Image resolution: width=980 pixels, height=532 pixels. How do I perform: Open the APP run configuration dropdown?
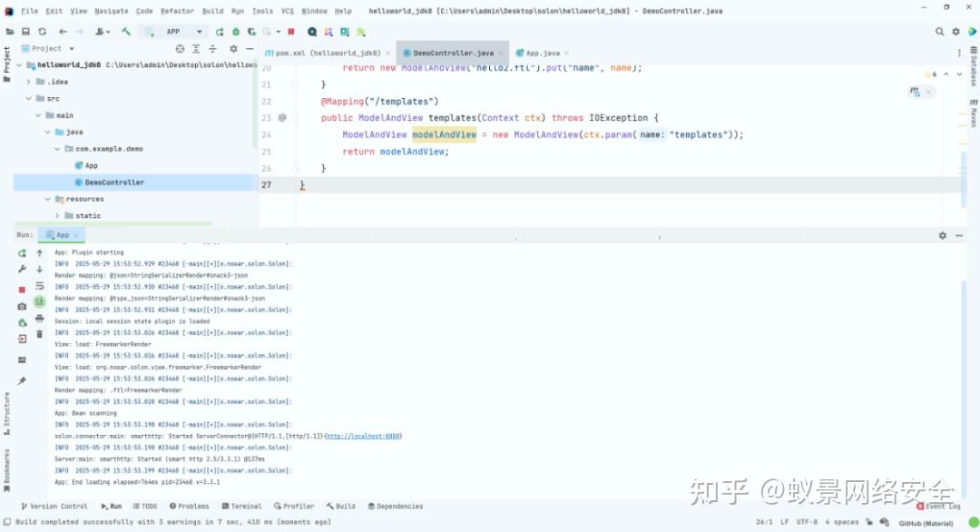(200, 32)
